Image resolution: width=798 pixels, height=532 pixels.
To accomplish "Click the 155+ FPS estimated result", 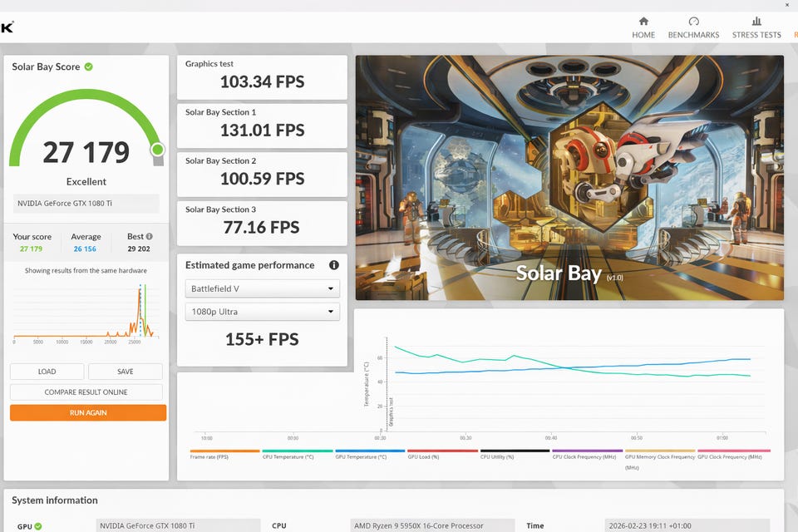I will (262, 339).
